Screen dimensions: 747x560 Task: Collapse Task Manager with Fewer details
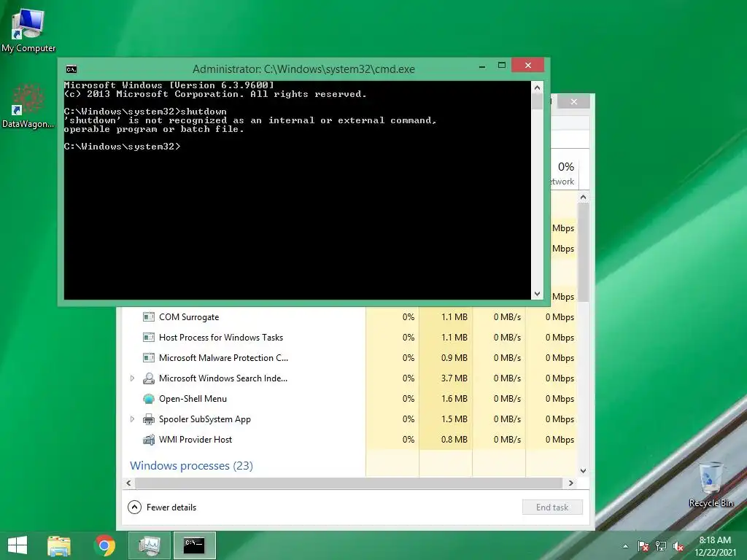click(162, 507)
